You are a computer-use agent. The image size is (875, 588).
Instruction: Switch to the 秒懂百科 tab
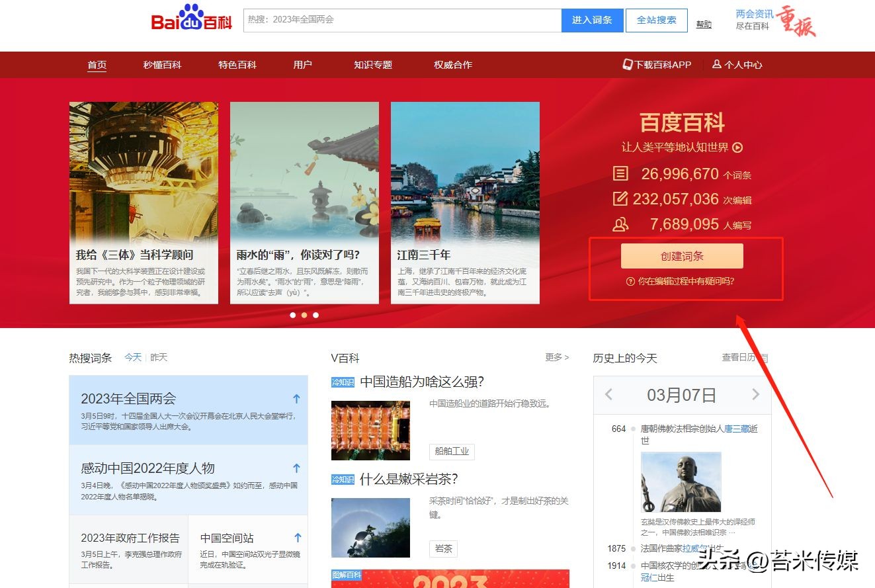click(x=161, y=64)
